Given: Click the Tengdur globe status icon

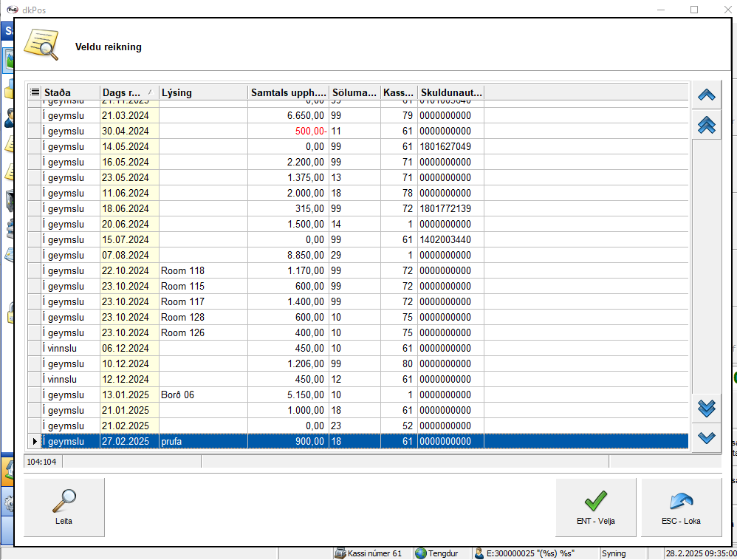Looking at the screenshot, I should (421, 553).
